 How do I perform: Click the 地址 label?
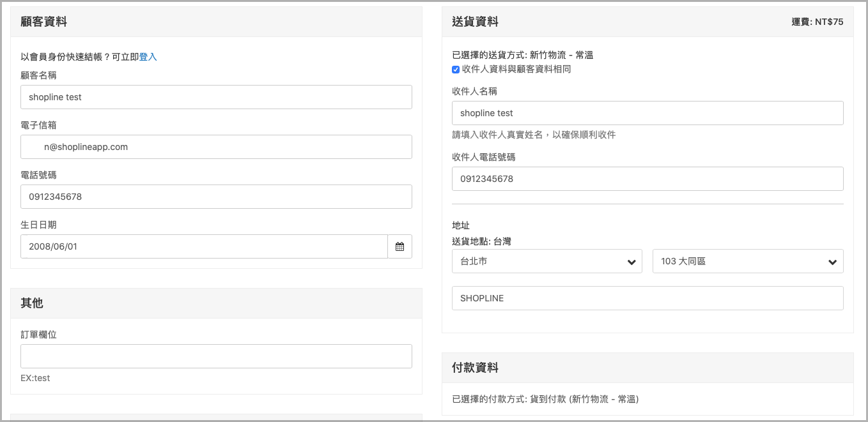(461, 225)
